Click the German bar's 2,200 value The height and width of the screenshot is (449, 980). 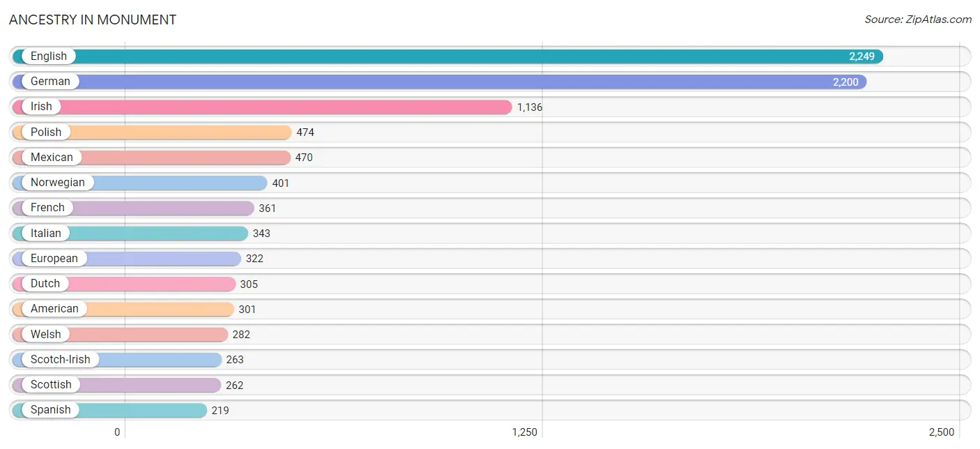(845, 82)
